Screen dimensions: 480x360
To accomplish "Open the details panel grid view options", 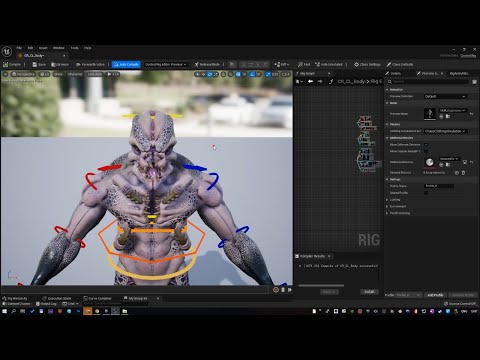I will point(475,82).
